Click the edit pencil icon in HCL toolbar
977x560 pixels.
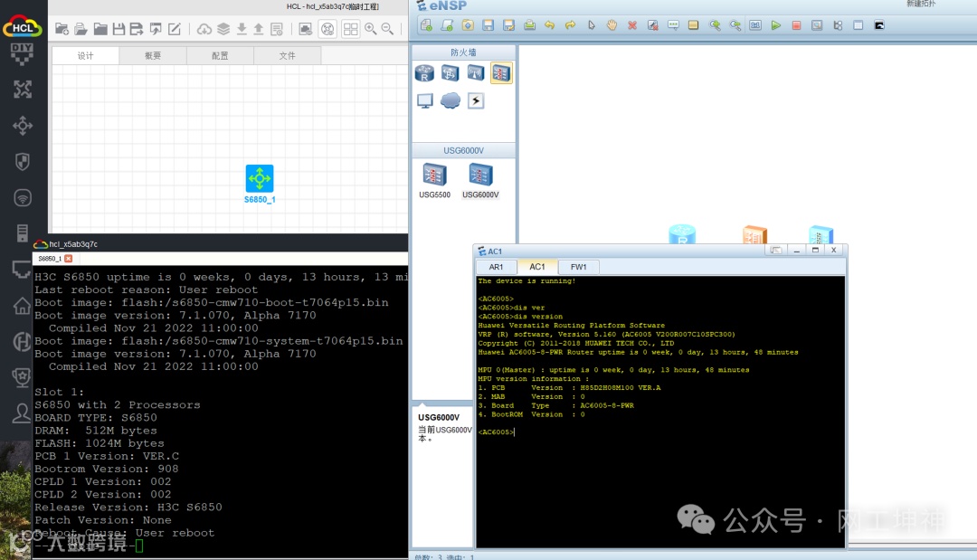click(x=175, y=29)
